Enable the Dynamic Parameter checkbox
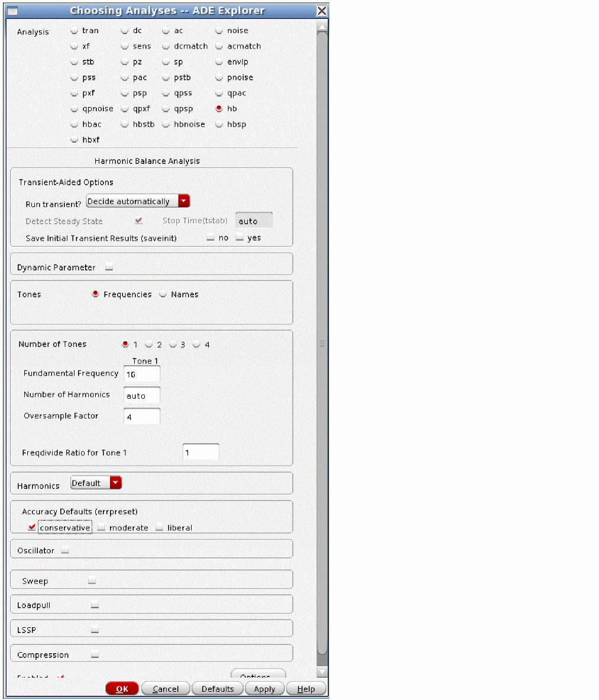This screenshot has height=700, width=599. coord(109,267)
